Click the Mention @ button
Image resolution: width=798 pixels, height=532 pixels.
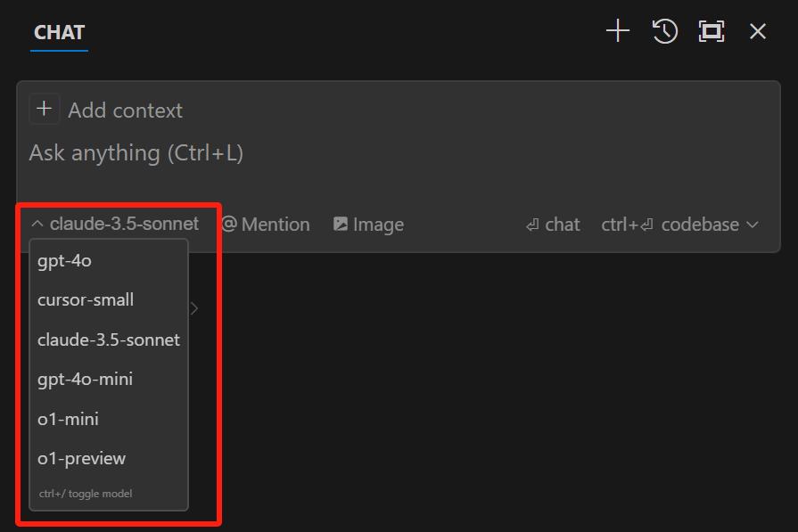(x=266, y=225)
